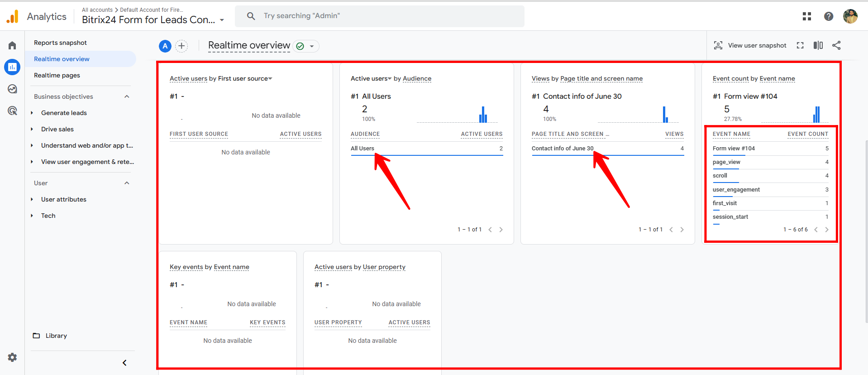
Task: Open the First user source dimension dropdown
Action: (245, 78)
